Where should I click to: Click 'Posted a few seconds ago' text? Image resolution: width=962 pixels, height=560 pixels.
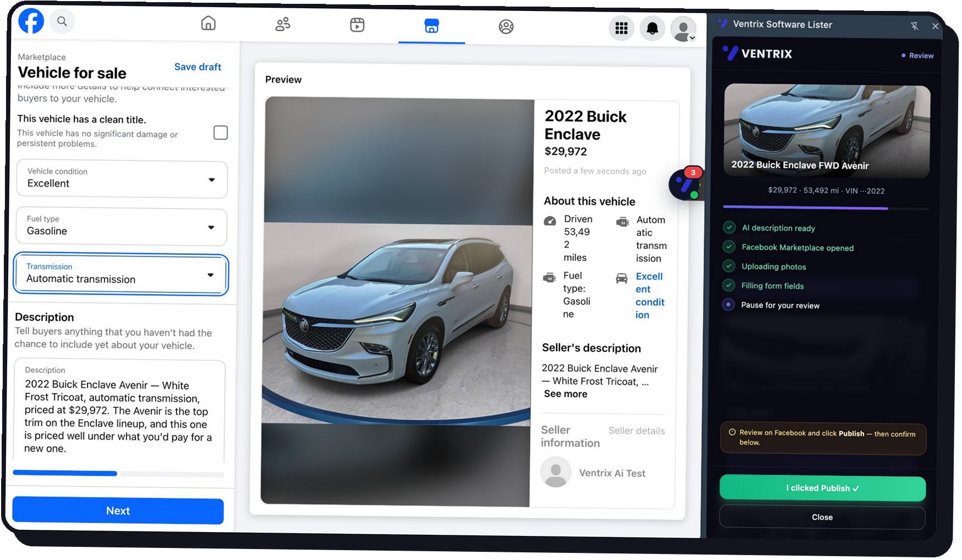tap(595, 171)
